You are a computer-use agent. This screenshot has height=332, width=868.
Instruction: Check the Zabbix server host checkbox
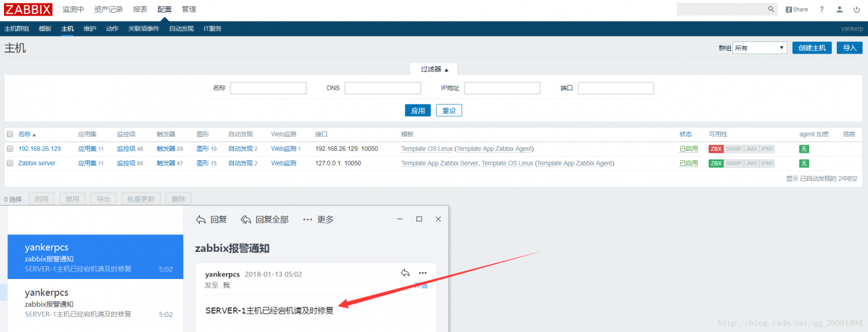(10, 164)
